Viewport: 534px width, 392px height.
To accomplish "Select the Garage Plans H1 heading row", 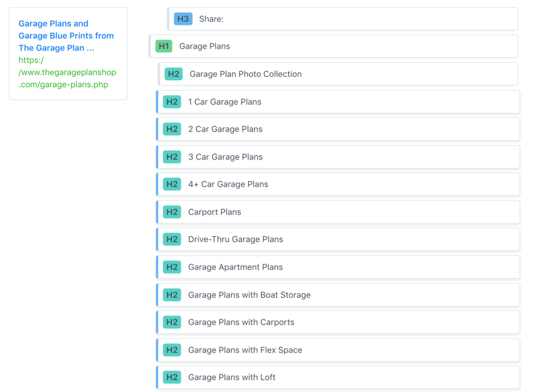I will coord(334,46).
